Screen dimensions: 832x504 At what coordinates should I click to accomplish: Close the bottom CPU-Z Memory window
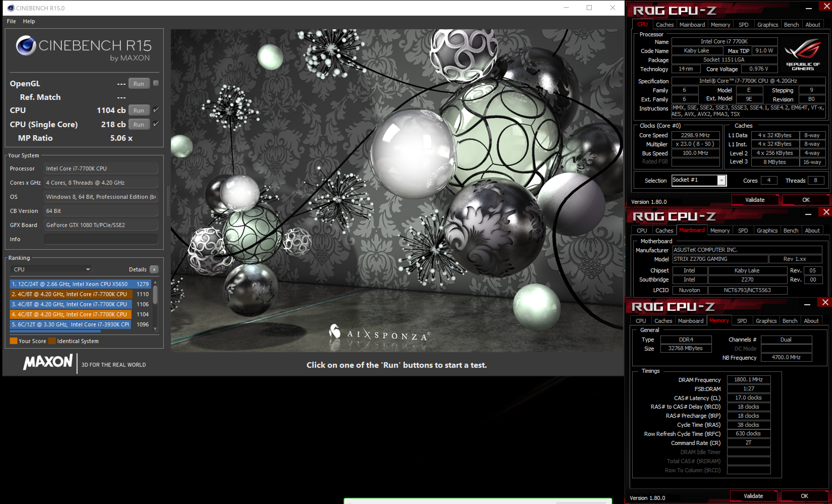coord(825,302)
